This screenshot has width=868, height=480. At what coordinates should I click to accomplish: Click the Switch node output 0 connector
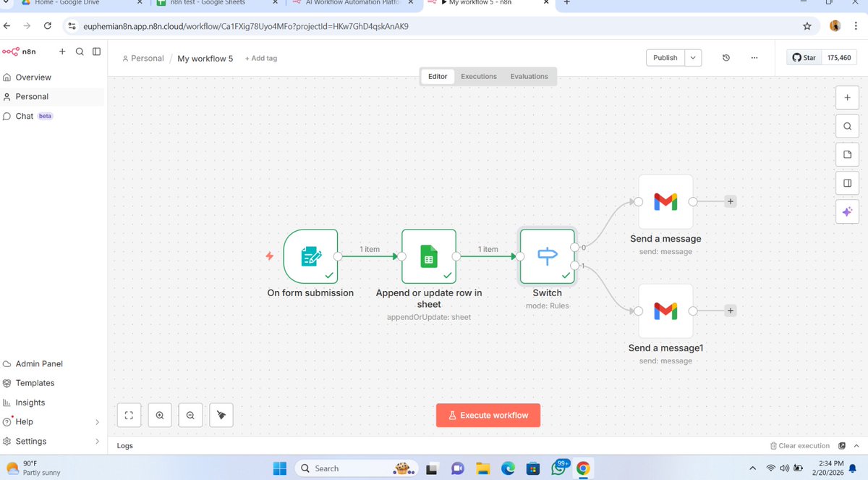[574, 247]
